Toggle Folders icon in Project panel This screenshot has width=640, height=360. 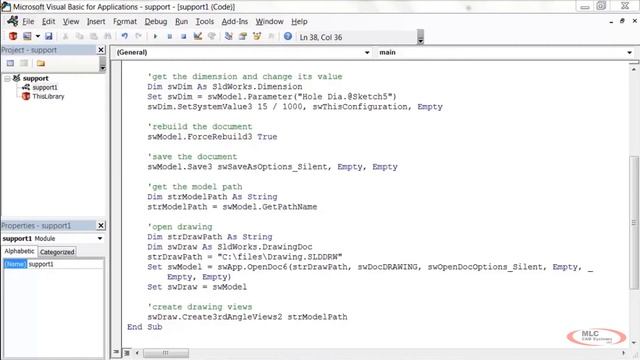[x=40, y=63]
